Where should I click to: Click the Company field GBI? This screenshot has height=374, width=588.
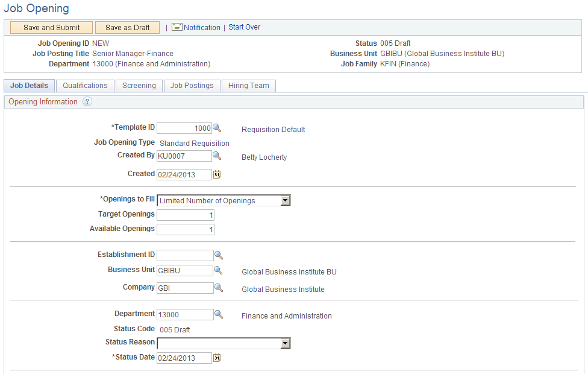pos(185,288)
